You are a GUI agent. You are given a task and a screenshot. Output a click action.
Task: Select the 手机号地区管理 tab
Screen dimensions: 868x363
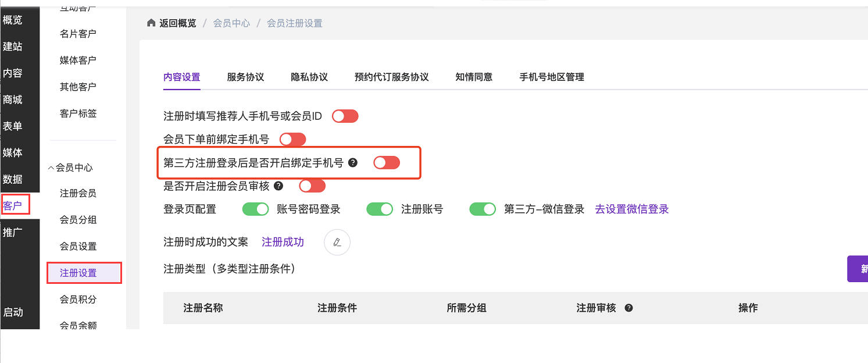click(551, 77)
